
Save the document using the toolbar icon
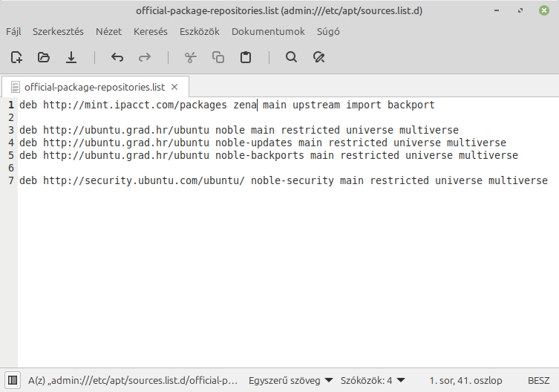click(71, 57)
